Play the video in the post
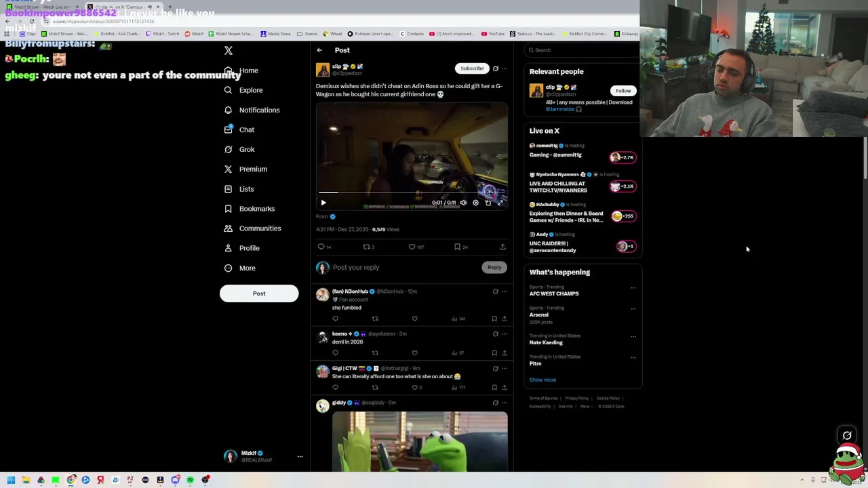 tap(323, 203)
